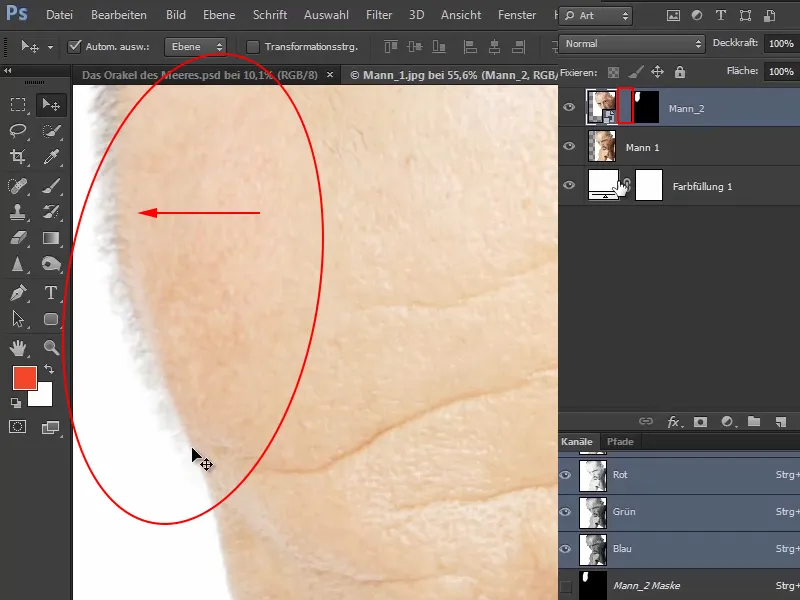The height and width of the screenshot is (600, 800).
Task: Select the Hand tool
Action: [x=18, y=348]
